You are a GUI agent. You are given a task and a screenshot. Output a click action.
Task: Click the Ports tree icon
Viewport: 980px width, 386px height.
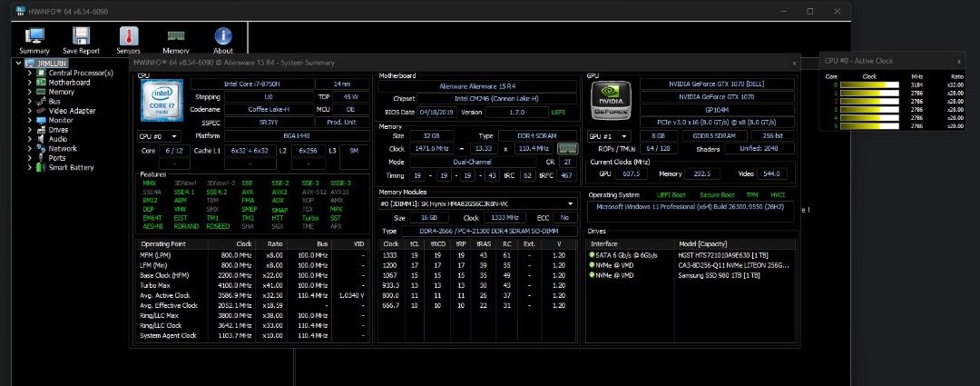coord(41,158)
